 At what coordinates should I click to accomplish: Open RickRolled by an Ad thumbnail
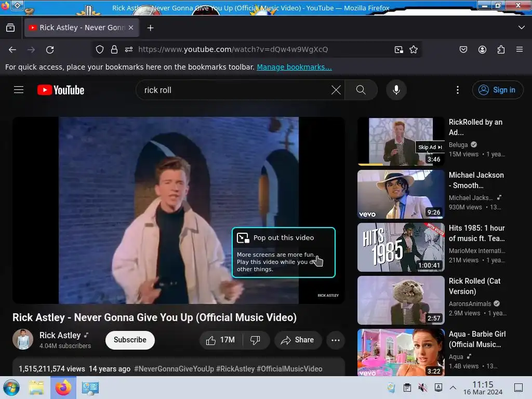(x=401, y=141)
